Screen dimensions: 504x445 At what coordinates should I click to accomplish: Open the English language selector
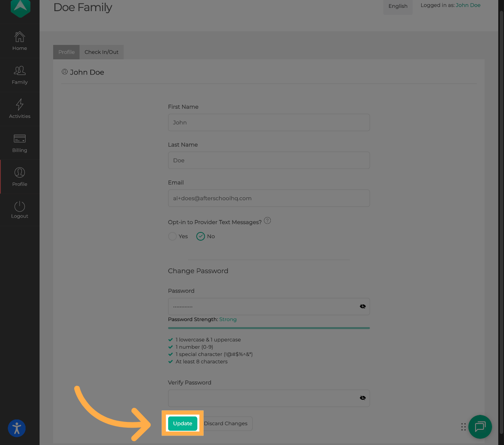[398, 6]
